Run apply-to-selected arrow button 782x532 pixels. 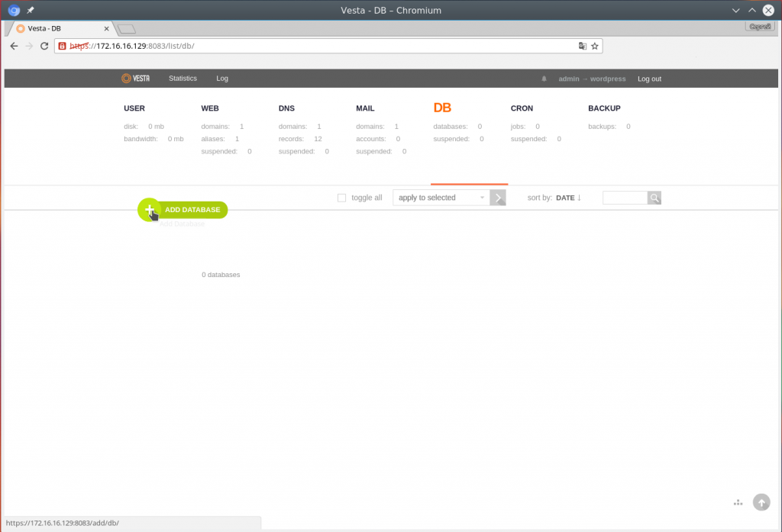pos(498,198)
